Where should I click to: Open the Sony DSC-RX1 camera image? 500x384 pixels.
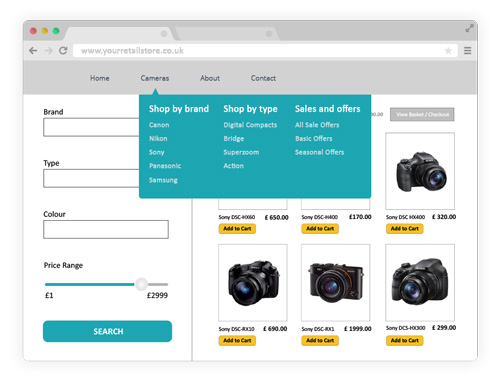[336, 283]
